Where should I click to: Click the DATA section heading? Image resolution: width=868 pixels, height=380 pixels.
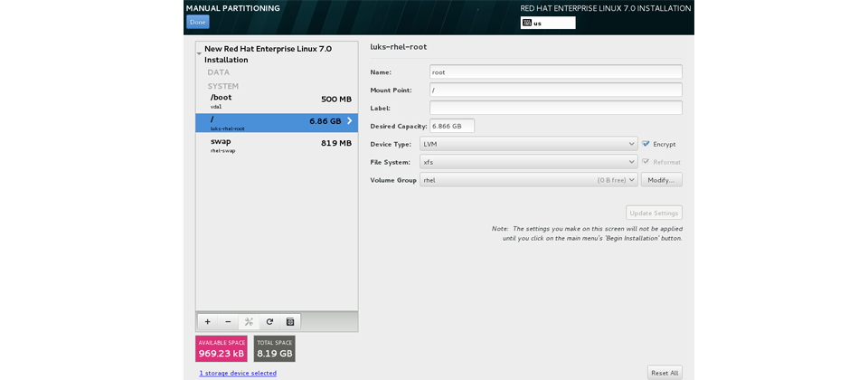[x=218, y=72]
